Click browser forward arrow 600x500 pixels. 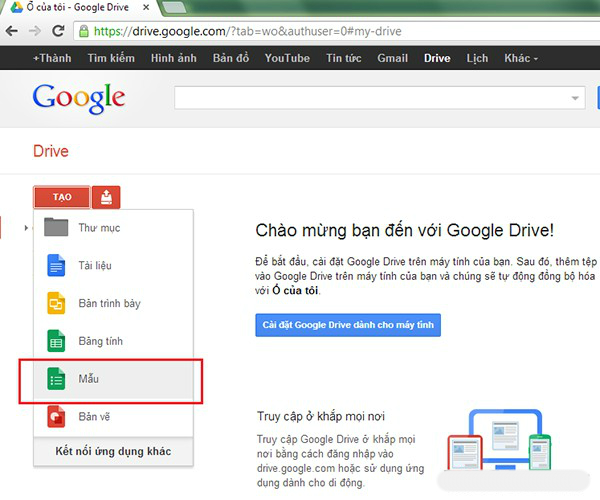point(35,31)
